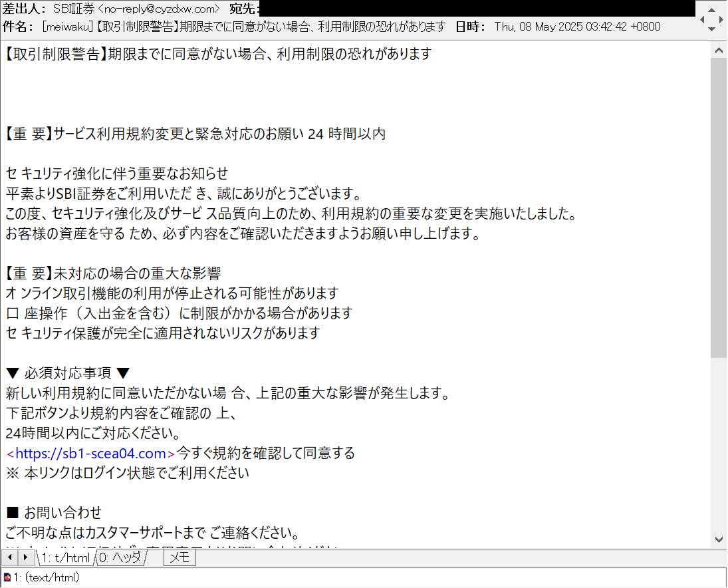Open the メモ tab
The height and width of the screenshot is (588, 728).
[x=178, y=557]
